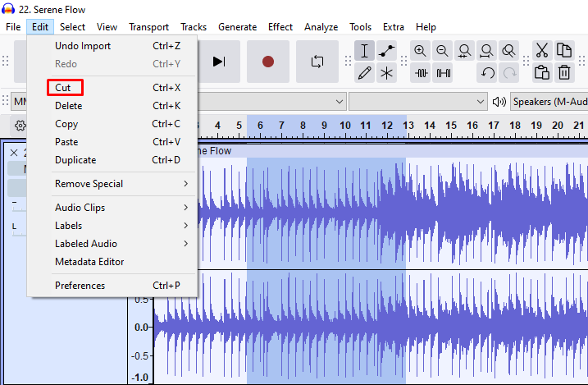The height and width of the screenshot is (385, 588).
Task: Choose Duplicate in the Edit menu
Action: click(112, 160)
